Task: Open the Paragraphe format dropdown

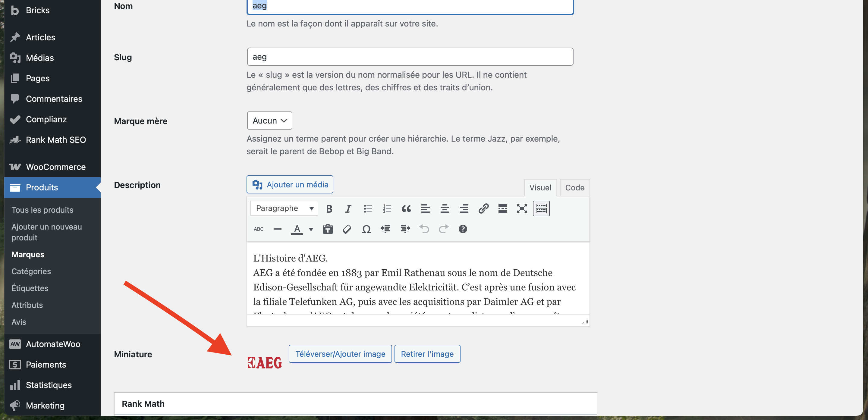Action: click(284, 208)
